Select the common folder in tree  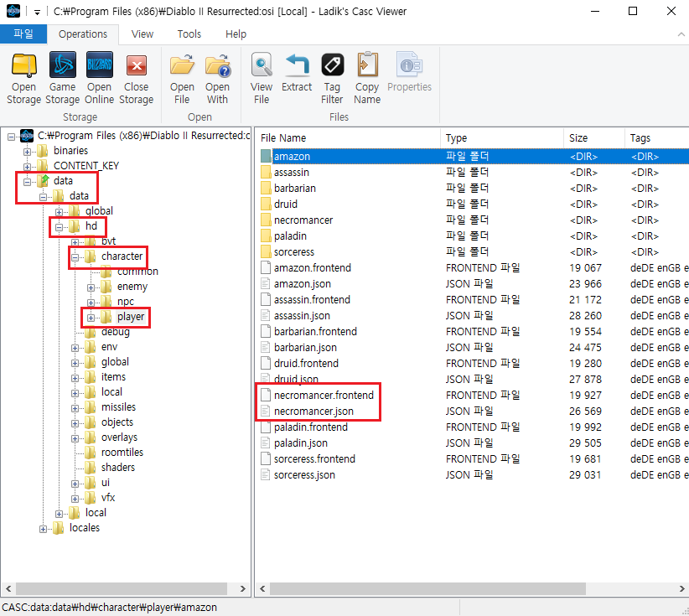(x=137, y=272)
